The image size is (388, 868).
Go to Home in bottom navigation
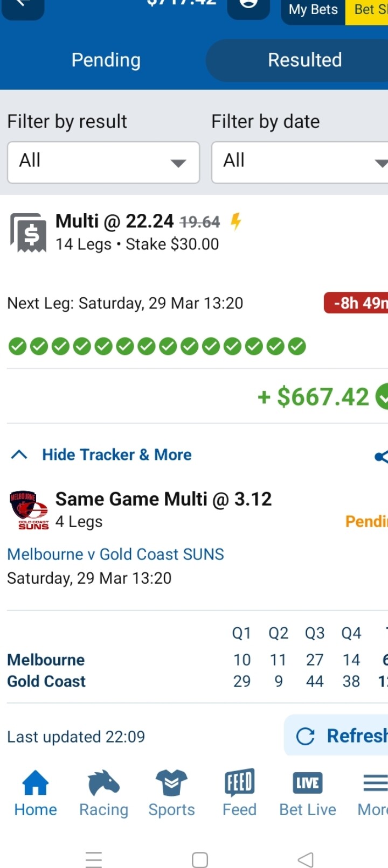36,794
